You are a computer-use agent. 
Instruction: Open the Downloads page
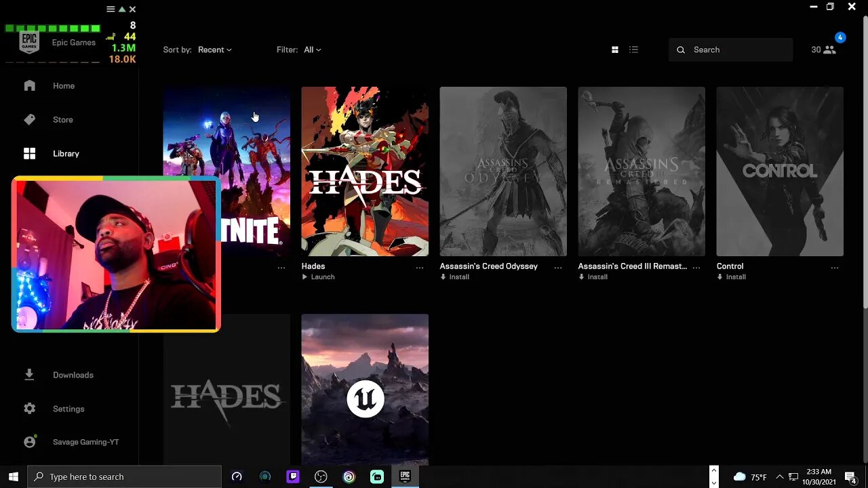point(73,375)
